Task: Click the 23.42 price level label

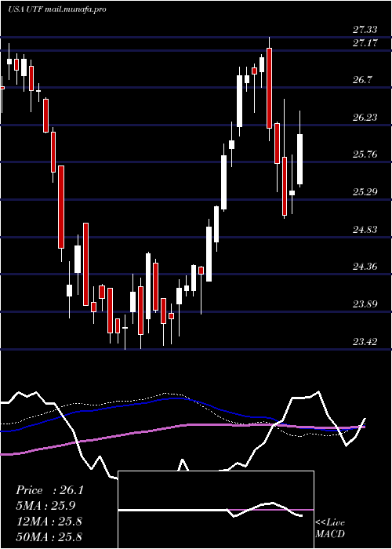Action: [365, 342]
